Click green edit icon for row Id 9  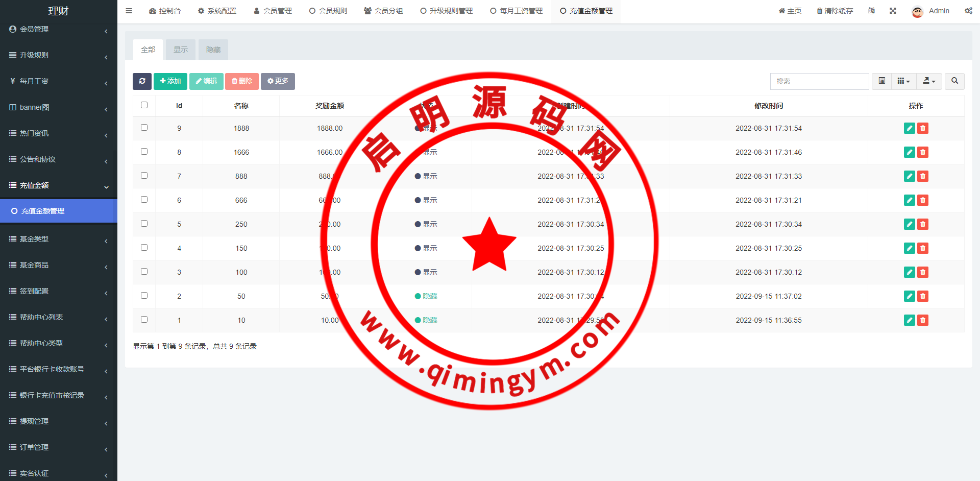click(909, 128)
